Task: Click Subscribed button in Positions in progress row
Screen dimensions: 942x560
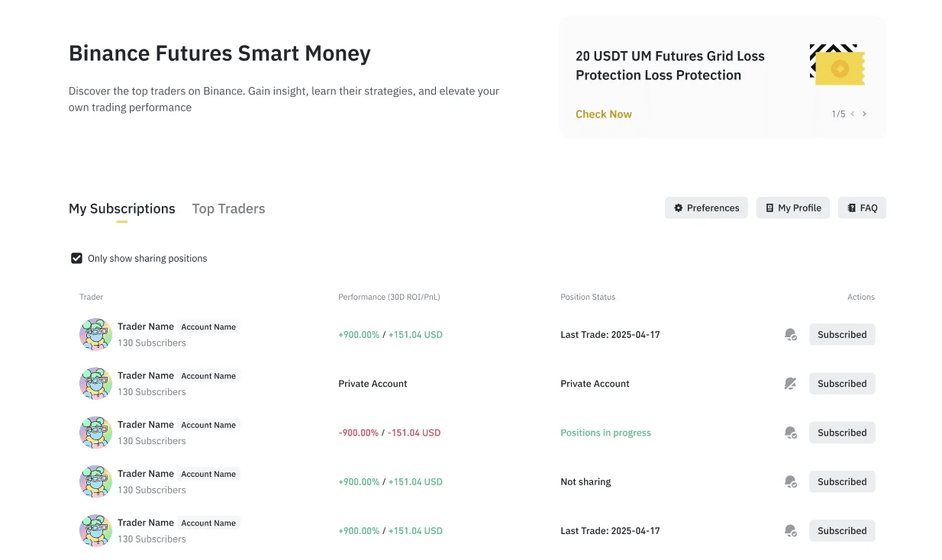Action: pyautogui.click(x=842, y=433)
